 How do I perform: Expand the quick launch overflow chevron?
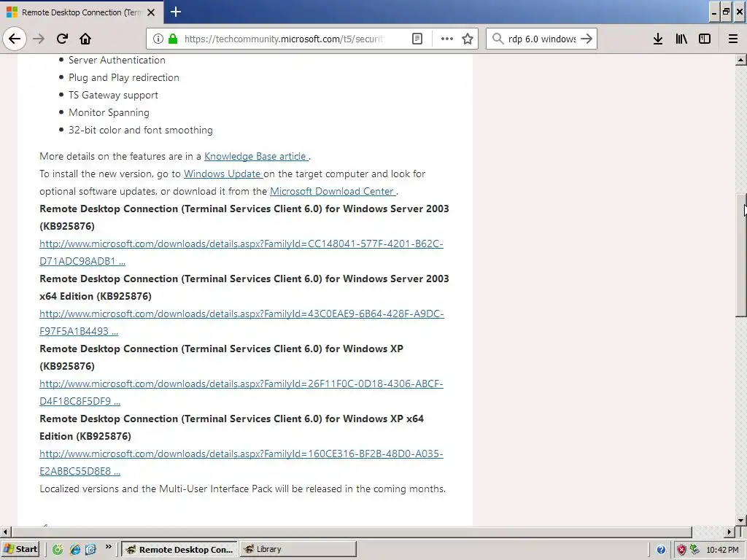pos(109,547)
